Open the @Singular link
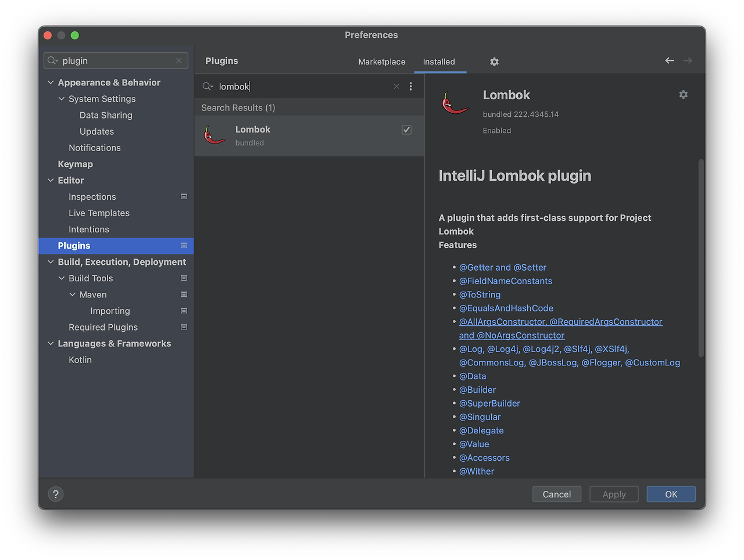 pyautogui.click(x=480, y=417)
